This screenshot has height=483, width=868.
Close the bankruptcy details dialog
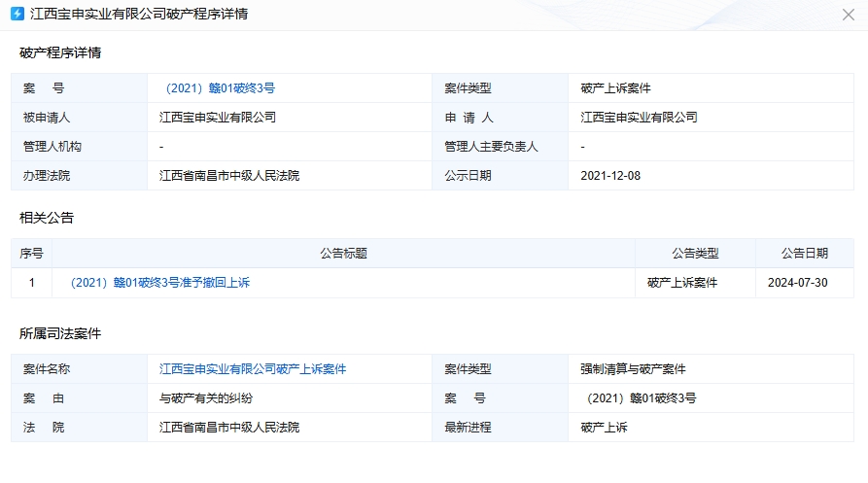tap(848, 15)
